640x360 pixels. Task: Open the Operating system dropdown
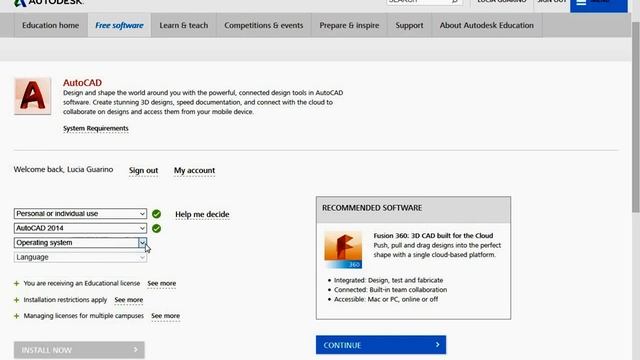pyautogui.click(x=80, y=242)
